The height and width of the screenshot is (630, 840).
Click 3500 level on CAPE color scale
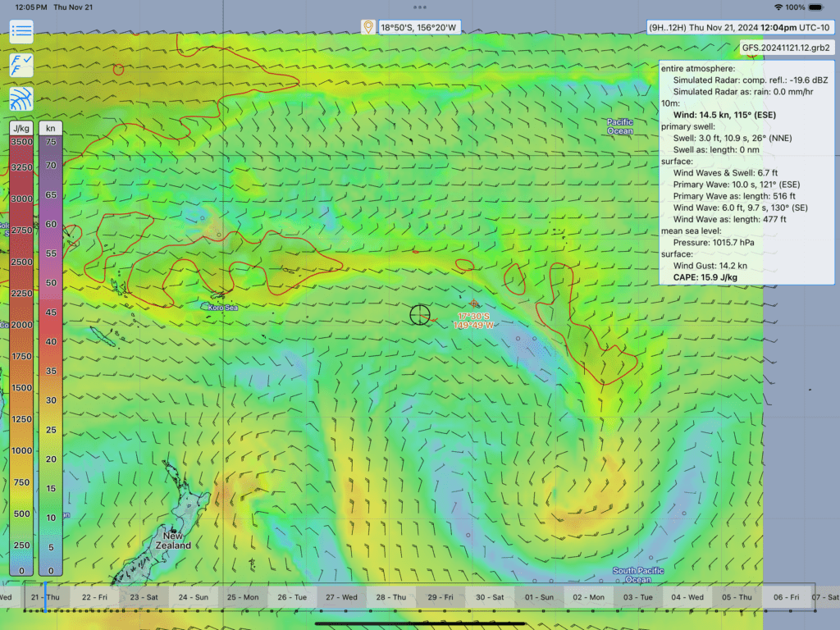tap(21, 142)
